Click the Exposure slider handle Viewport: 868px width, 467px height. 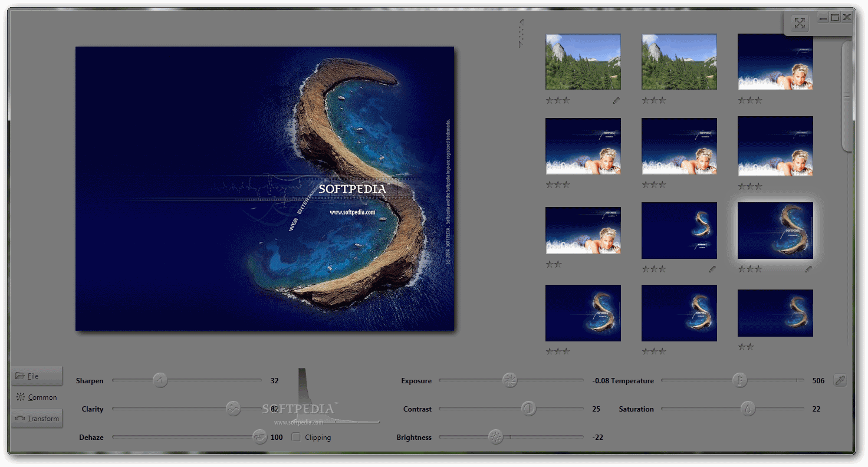[509, 380]
